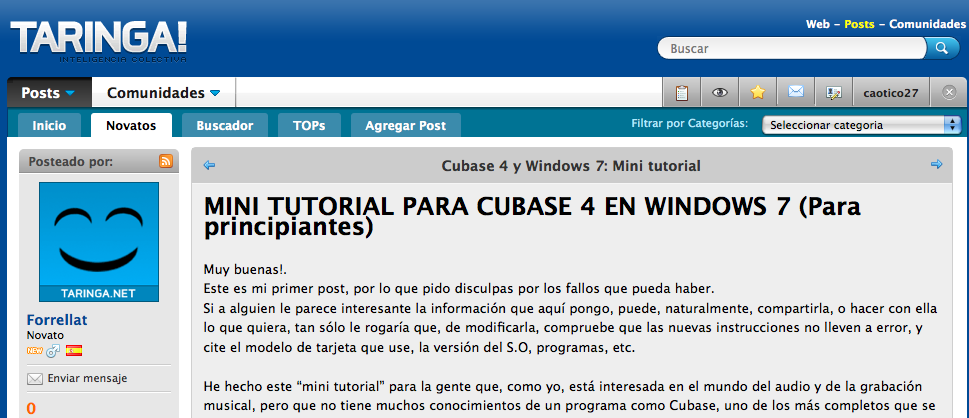The image size is (969, 418).
Task: Click the Posteado por header
Action: click(71, 161)
